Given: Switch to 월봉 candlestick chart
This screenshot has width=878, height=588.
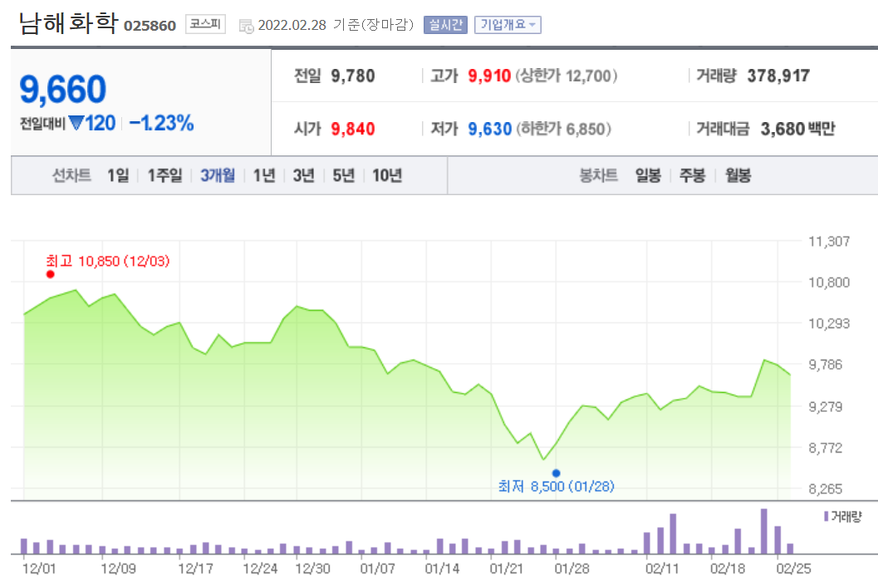Looking at the screenshot, I should pyautogui.click(x=738, y=176).
